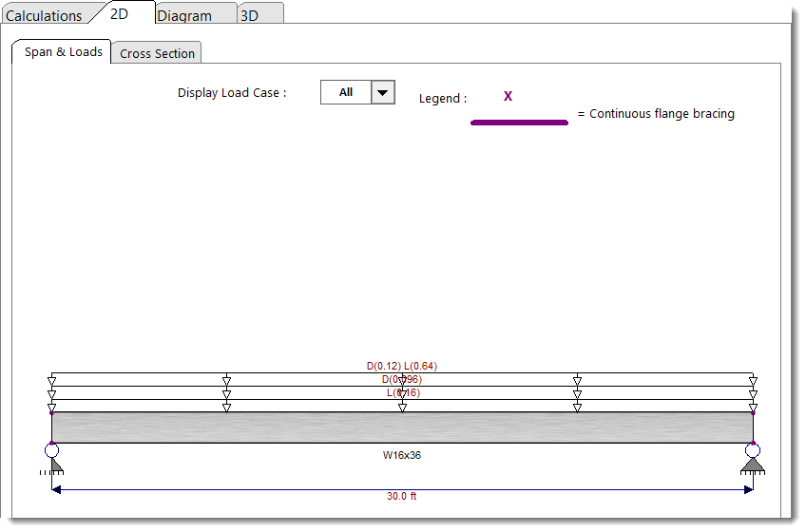Screen dimensions: 806x532
Task: Select the Span & Loads sub-tab
Action: pos(63,52)
